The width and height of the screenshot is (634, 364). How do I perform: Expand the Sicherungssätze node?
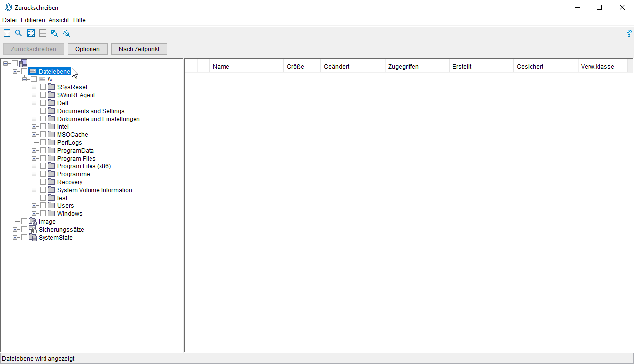tap(15, 230)
